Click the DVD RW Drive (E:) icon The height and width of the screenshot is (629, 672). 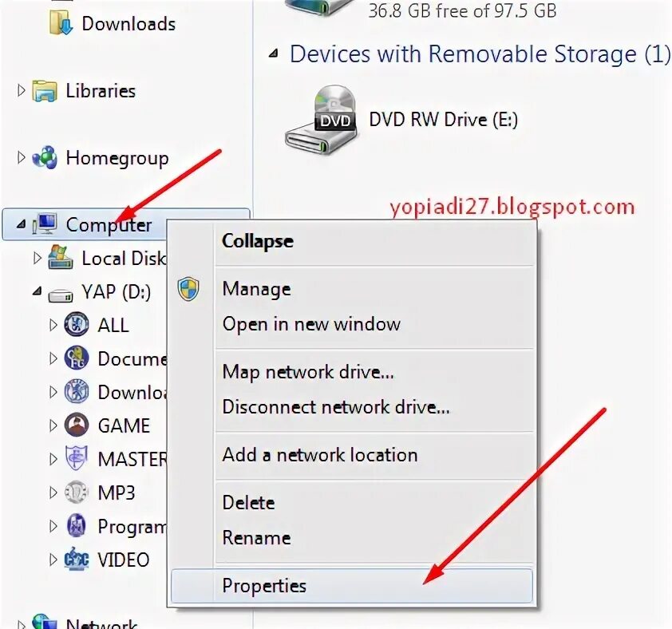click(322, 120)
